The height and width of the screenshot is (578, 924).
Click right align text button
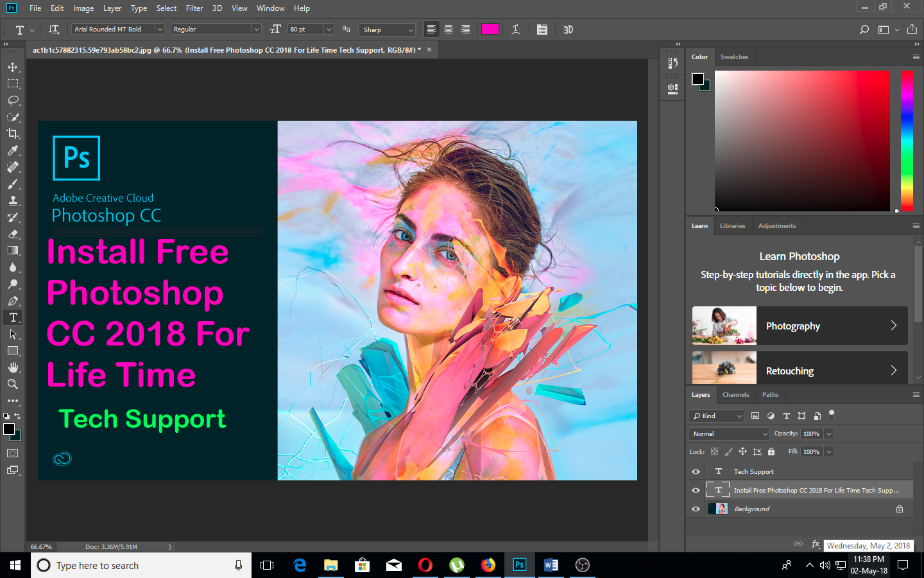point(465,30)
